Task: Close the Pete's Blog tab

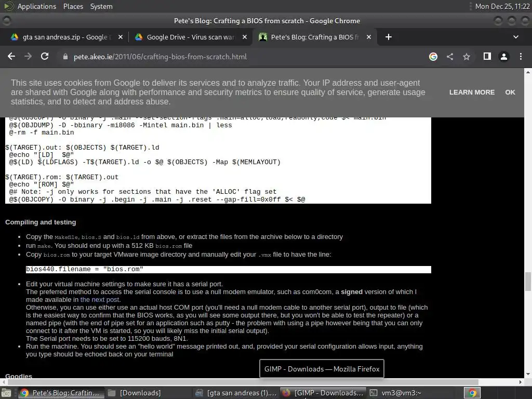Action: (x=369, y=37)
